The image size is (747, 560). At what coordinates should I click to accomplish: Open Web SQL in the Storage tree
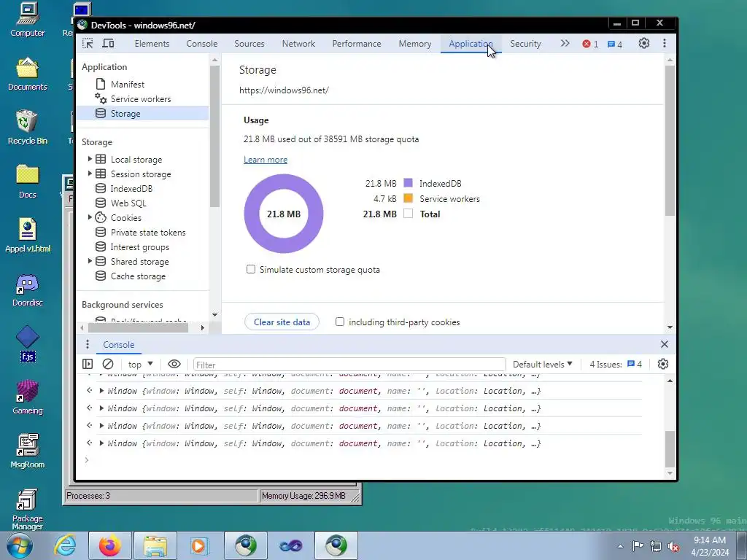[x=128, y=203]
